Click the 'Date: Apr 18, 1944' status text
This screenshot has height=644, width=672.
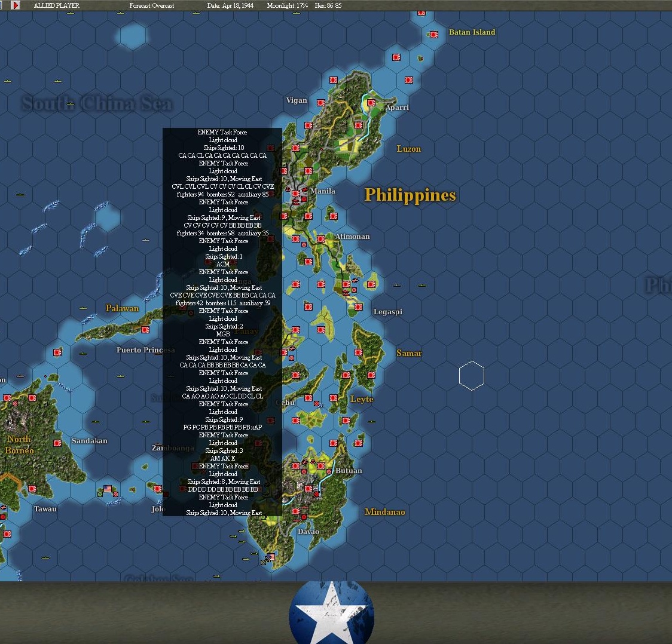pos(230,5)
